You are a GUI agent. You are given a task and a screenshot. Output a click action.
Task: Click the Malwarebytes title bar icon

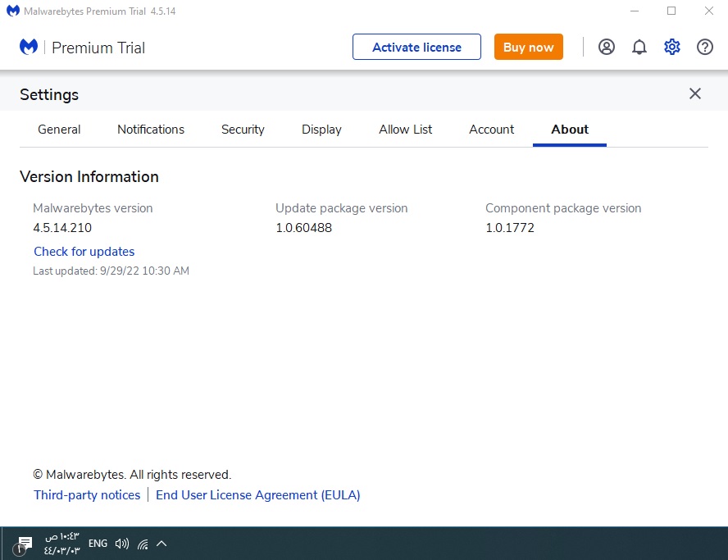click(13, 11)
